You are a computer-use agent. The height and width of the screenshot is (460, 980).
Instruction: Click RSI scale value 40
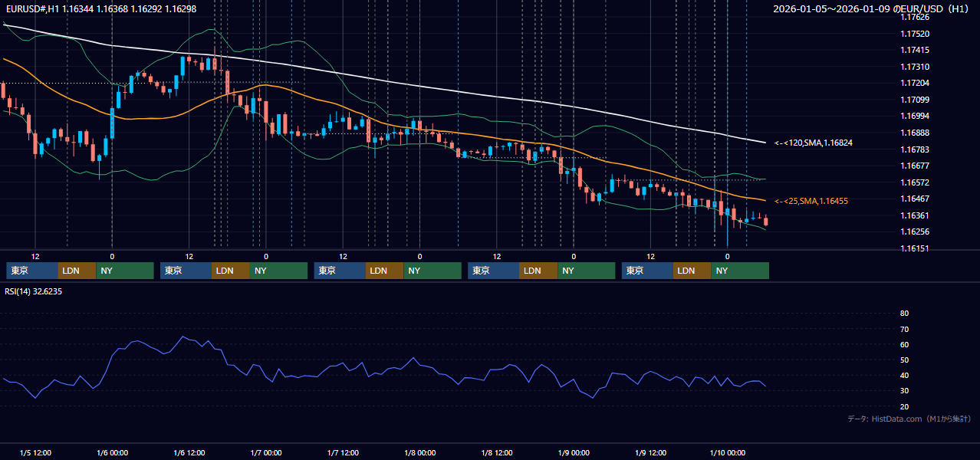click(x=904, y=376)
